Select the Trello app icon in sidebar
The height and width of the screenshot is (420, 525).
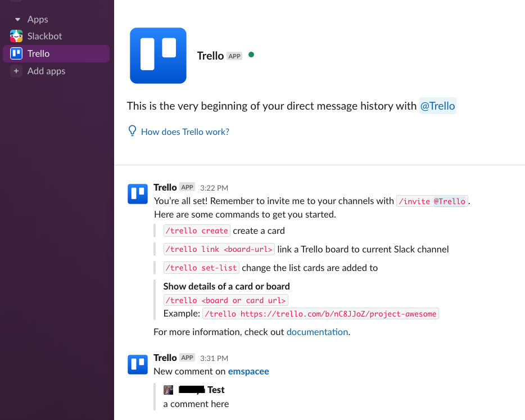pos(16,53)
